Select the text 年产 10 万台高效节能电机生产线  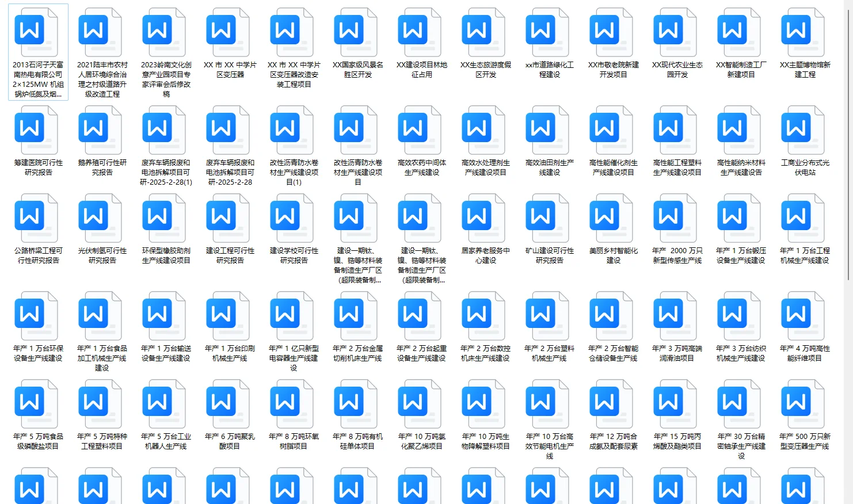coord(550,446)
